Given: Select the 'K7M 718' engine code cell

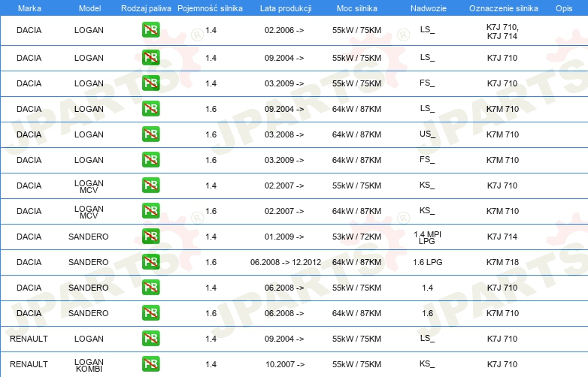Looking at the screenshot, I should pyautogui.click(x=502, y=262).
